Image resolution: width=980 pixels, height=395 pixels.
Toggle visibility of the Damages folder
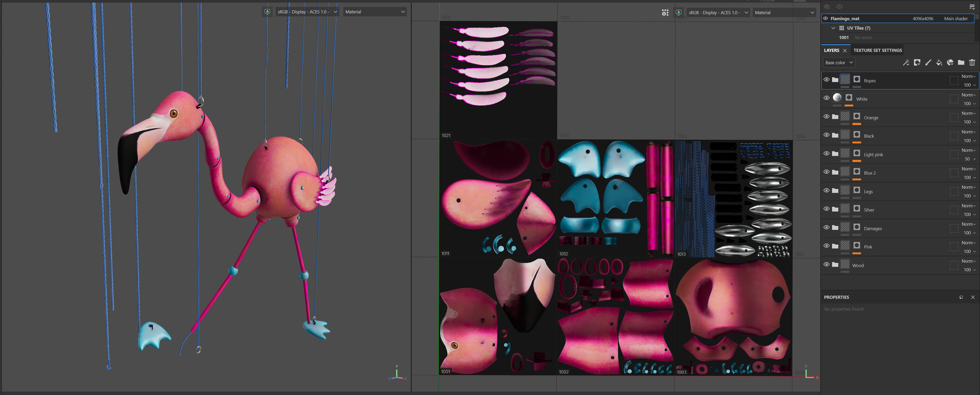tap(826, 228)
